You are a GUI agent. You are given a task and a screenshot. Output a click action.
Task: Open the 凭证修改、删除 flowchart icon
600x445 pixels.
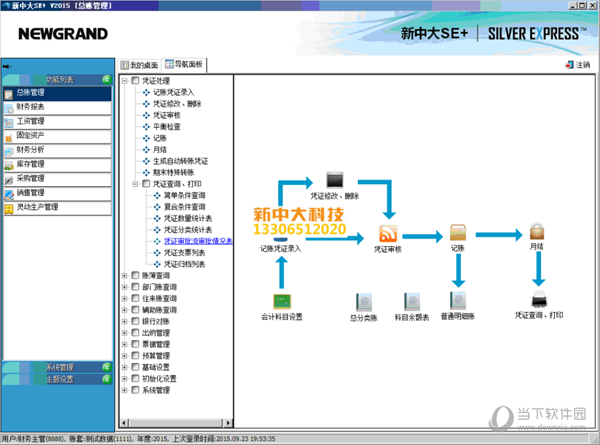tap(335, 180)
